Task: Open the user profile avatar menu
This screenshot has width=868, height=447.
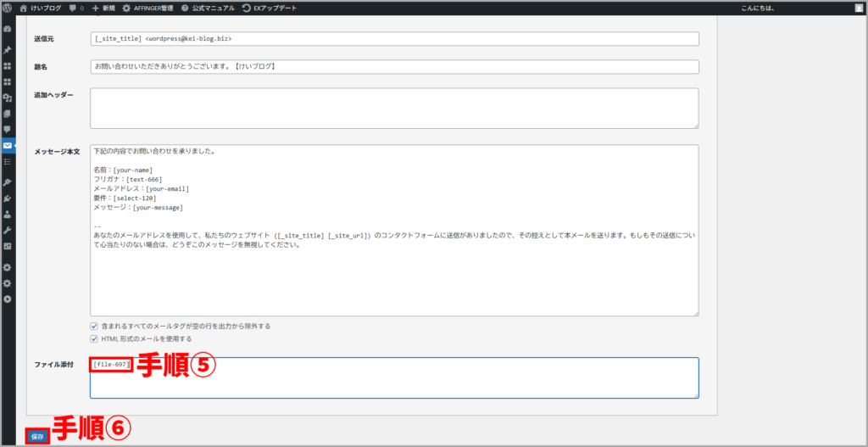Action: [859, 8]
